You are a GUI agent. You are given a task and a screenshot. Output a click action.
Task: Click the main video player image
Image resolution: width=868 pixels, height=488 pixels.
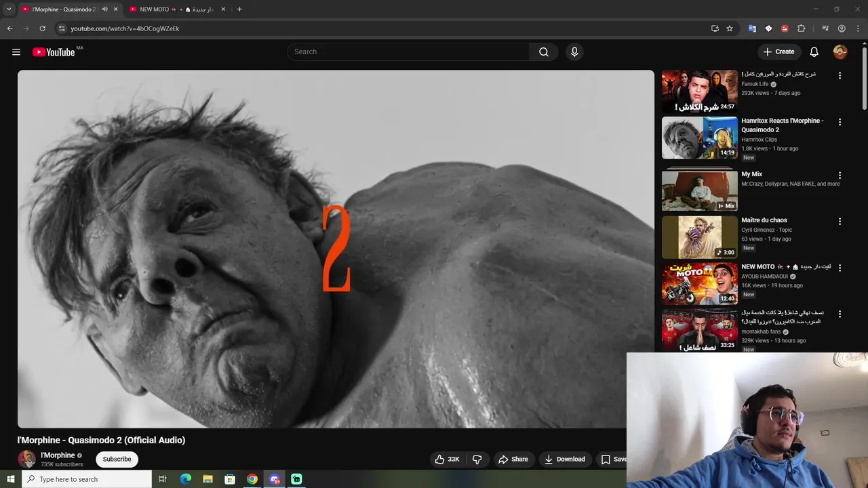click(x=336, y=249)
